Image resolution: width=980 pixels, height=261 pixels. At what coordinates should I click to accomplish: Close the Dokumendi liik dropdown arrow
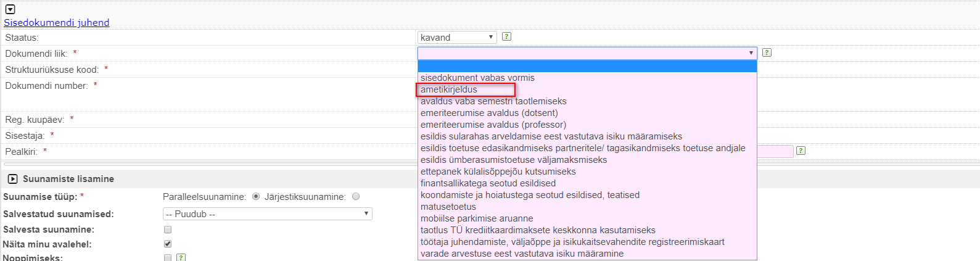tap(751, 53)
